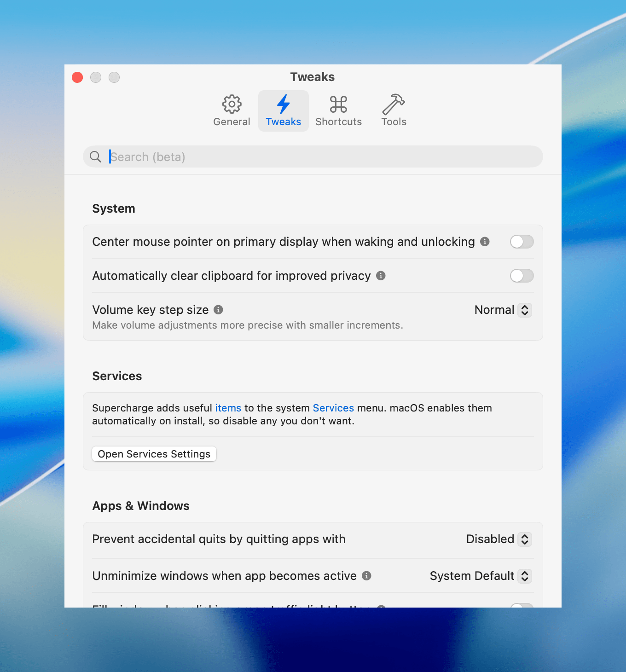Toggle automatically clear clipboard switch

click(x=522, y=276)
